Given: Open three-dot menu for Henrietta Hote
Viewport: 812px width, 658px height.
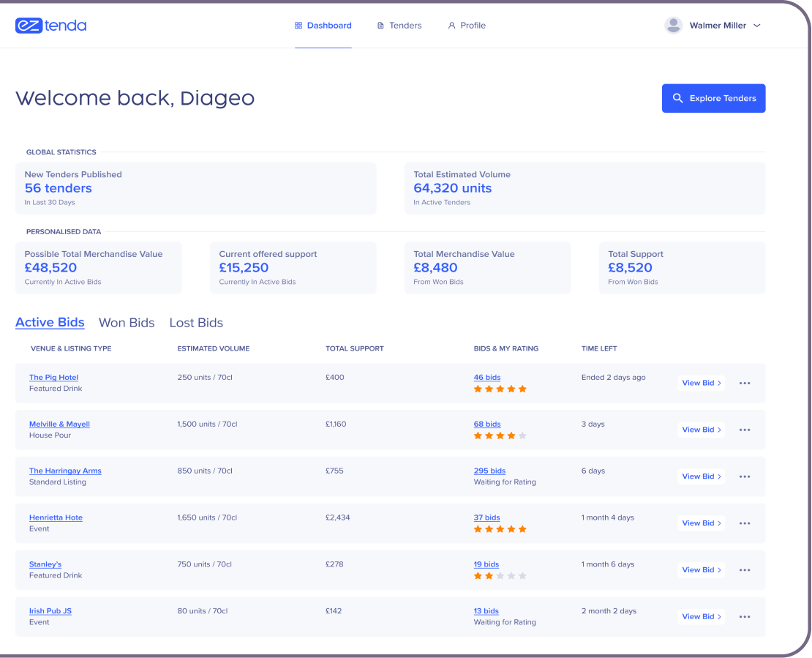Looking at the screenshot, I should tap(745, 523).
